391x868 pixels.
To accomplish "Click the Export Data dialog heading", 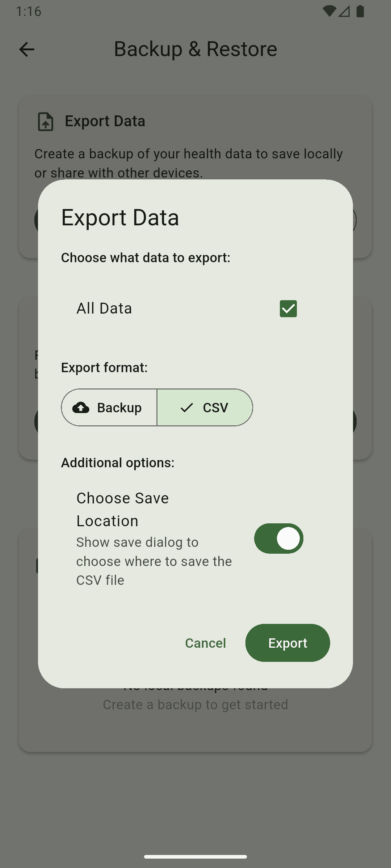I will [120, 217].
